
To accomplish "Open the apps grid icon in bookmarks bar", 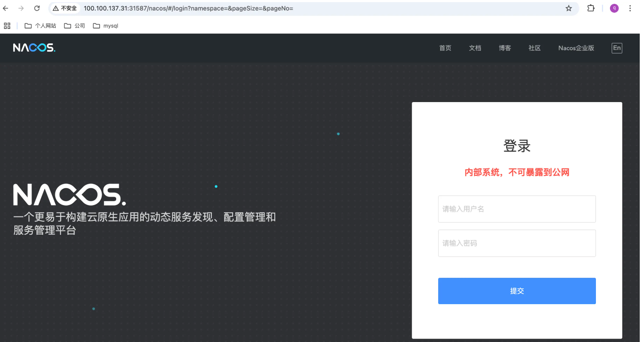I will click(7, 26).
